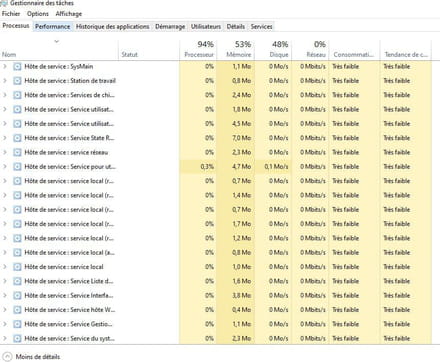Click the icon of service local (a... row
This screenshot has width=440, height=362.
pos(17,253)
